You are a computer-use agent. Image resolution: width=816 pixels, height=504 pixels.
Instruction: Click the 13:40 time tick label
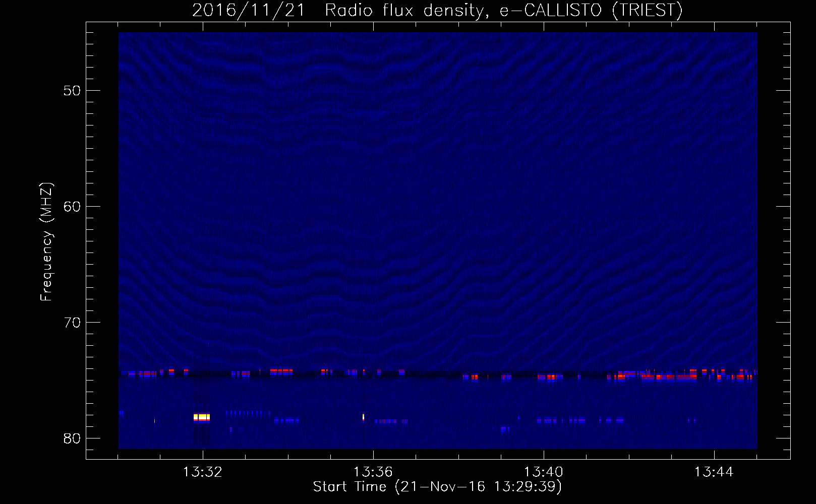coord(544,472)
